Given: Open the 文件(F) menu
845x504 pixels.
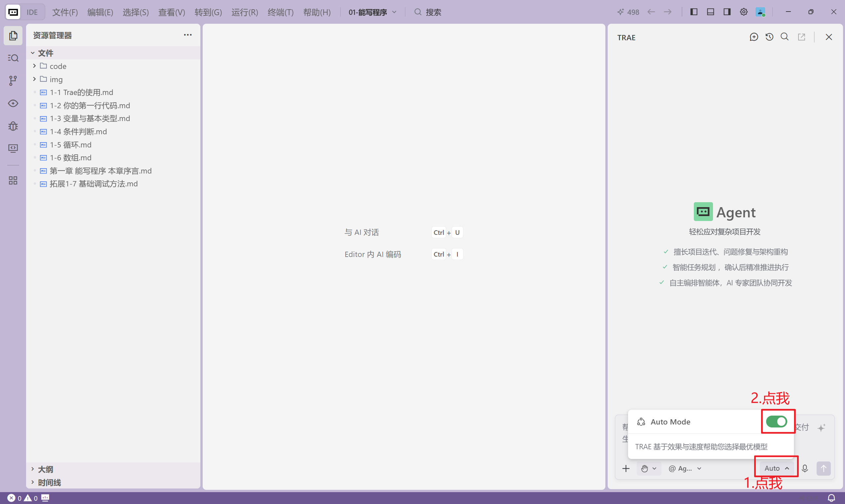Looking at the screenshot, I should [x=65, y=12].
